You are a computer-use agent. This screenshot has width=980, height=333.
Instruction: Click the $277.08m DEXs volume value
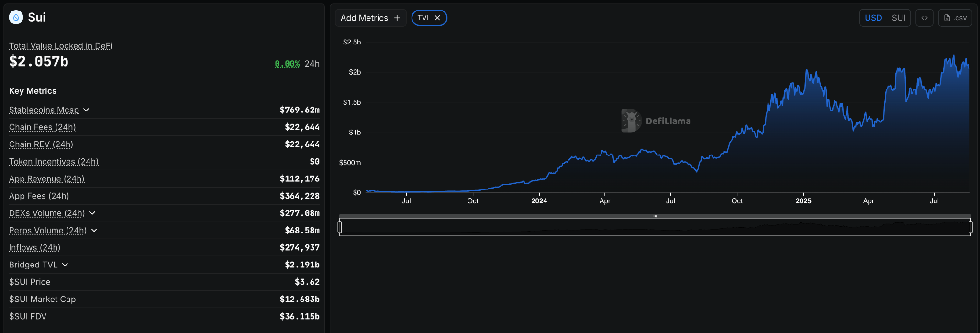coord(300,213)
